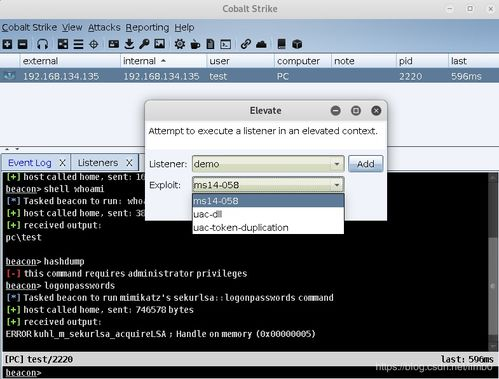The height and width of the screenshot is (379, 499).
Task: Sort by the pid column header
Action: point(422,61)
